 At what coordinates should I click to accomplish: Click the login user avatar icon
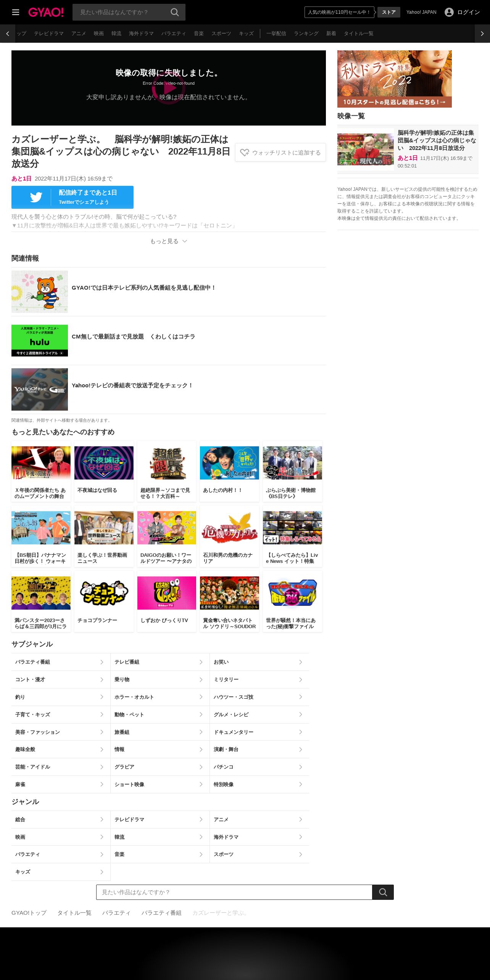(449, 12)
